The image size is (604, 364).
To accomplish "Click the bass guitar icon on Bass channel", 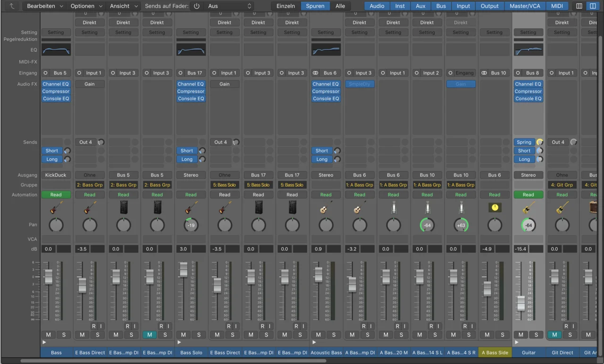I will pos(56,207).
